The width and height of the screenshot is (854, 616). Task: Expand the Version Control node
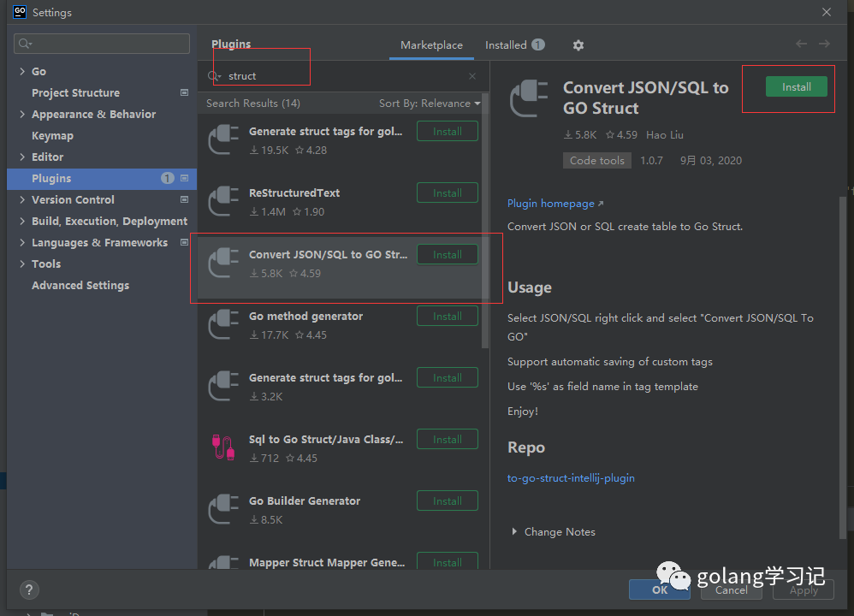21,199
